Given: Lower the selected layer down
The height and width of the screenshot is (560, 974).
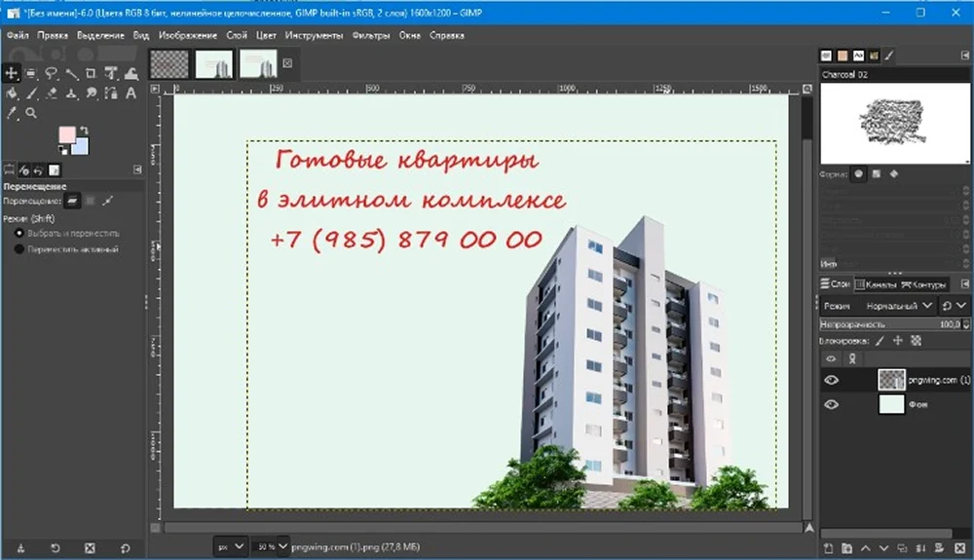Looking at the screenshot, I should click(x=884, y=548).
